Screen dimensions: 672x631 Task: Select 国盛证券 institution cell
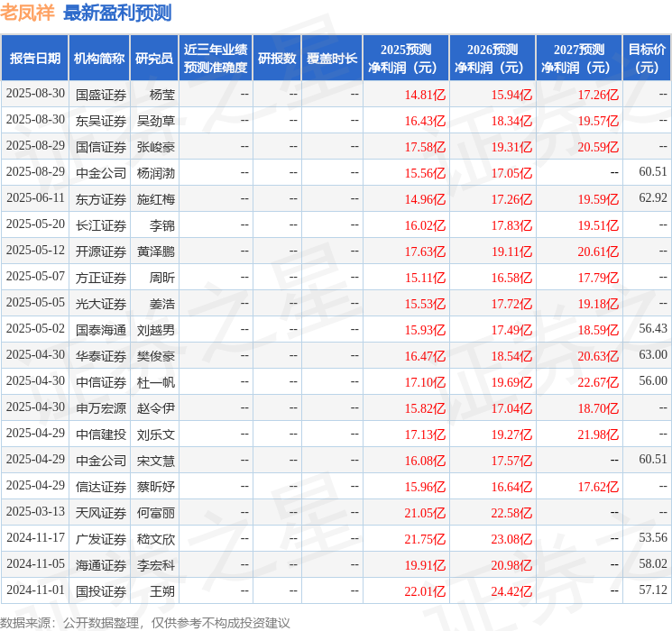pyautogui.click(x=101, y=95)
